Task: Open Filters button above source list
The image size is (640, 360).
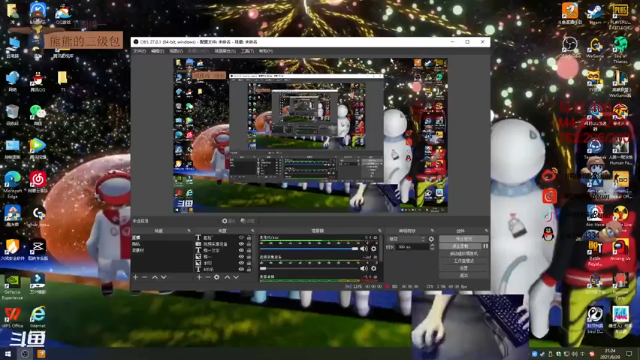Action: (x=247, y=221)
